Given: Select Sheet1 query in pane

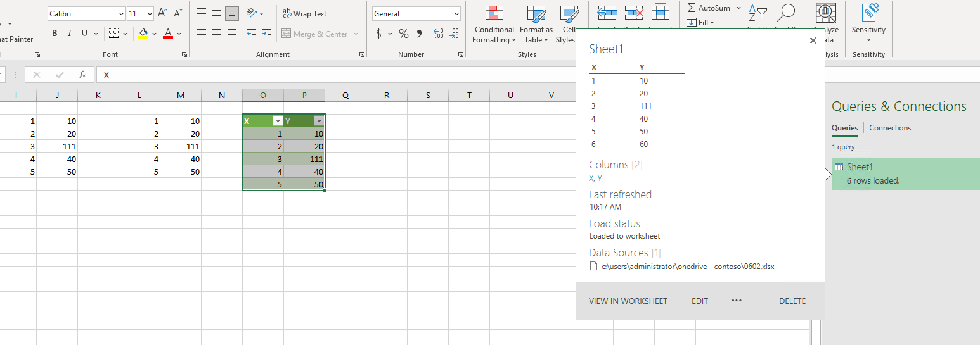Looking at the screenshot, I should [x=906, y=173].
